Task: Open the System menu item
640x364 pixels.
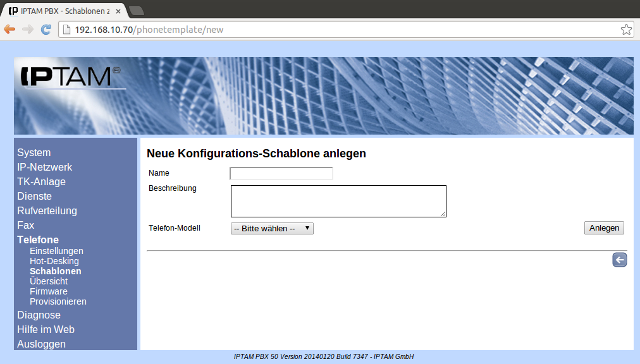Action: pyautogui.click(x=34, y=152)
